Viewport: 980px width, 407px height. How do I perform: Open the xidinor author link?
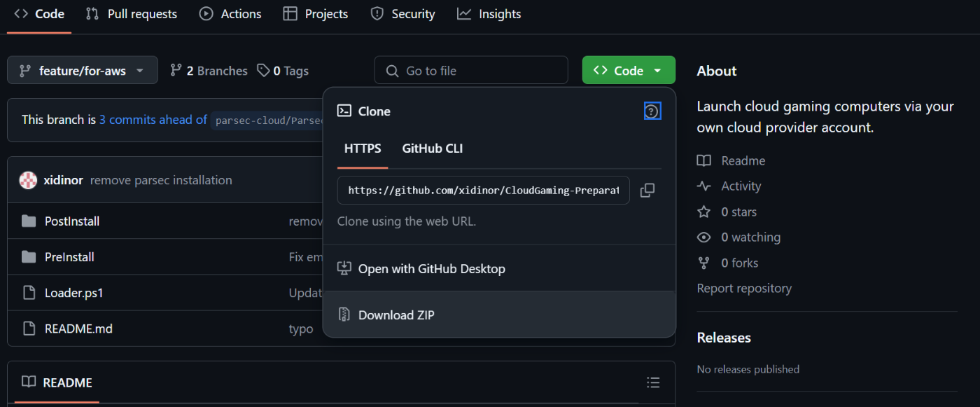pyautogui.click(x=63, y=180)
